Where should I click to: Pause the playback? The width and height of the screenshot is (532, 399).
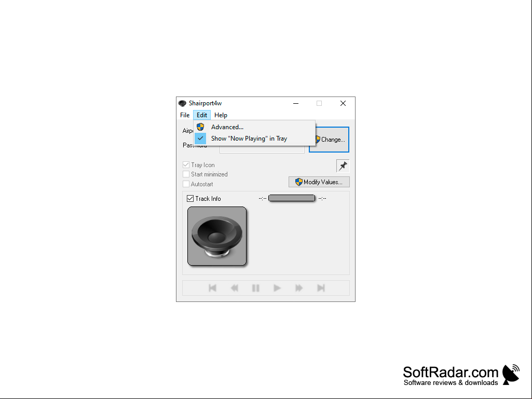coord(256,288)
